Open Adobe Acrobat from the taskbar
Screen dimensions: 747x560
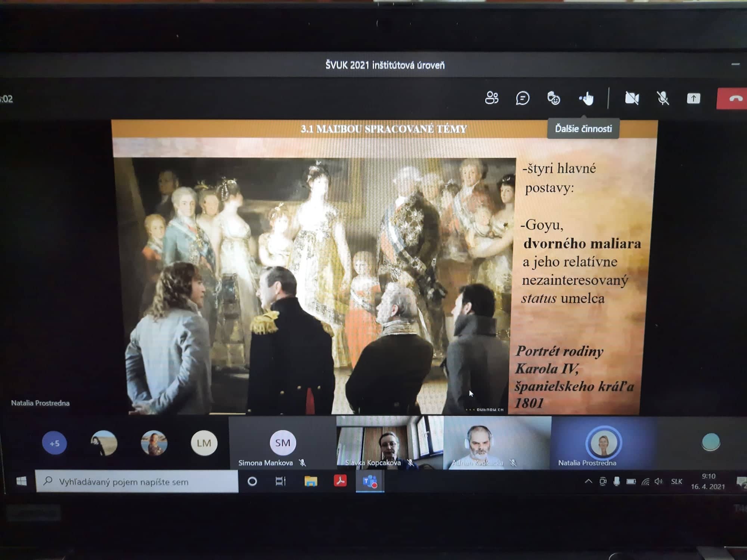coord(340,480)
